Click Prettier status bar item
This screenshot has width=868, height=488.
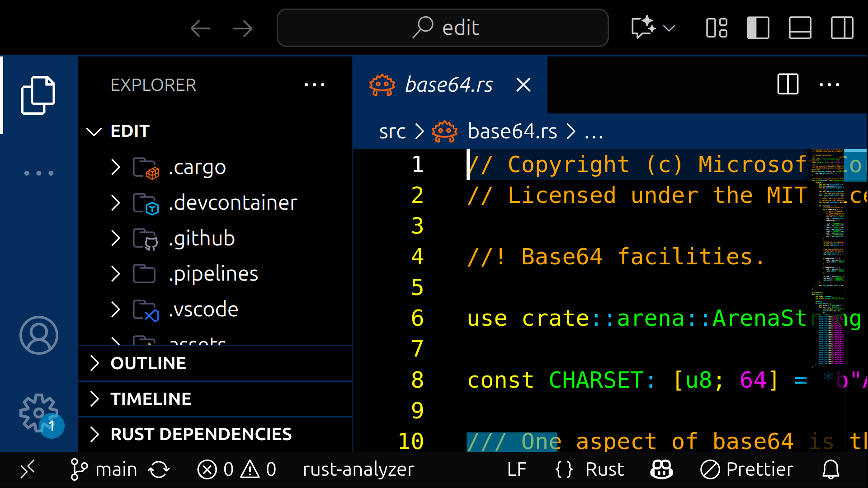click(x=746, y=469)
